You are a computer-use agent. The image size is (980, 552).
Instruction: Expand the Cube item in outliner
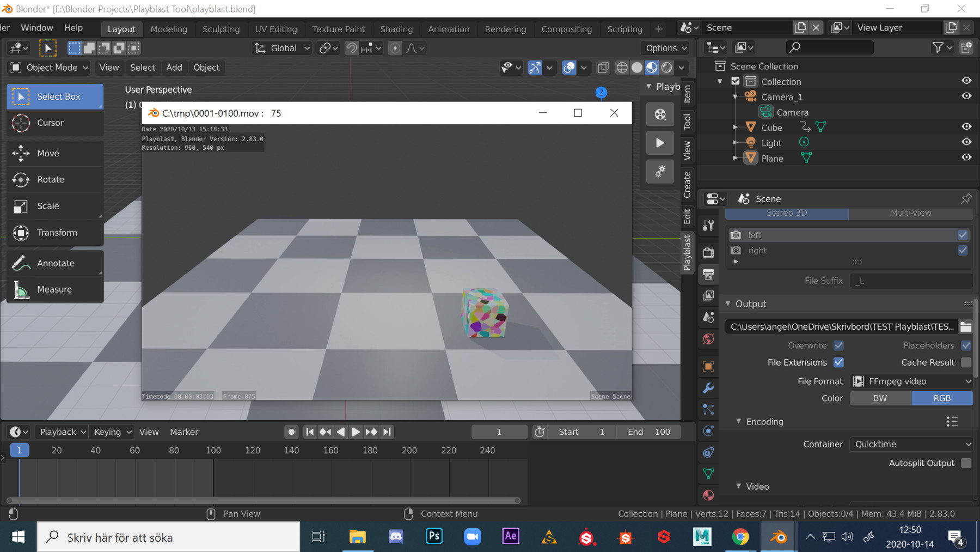[736, 128]
